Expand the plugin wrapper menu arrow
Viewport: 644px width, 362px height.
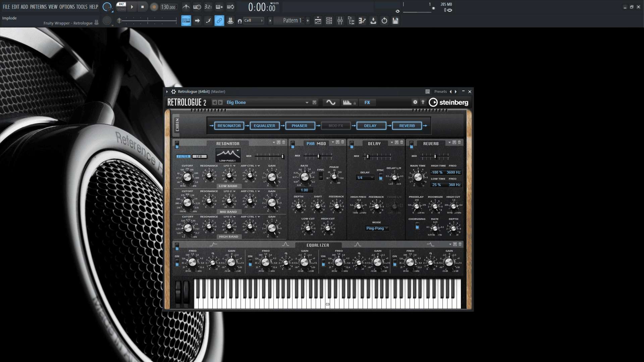pyautogui.click(x=167, y=92)
